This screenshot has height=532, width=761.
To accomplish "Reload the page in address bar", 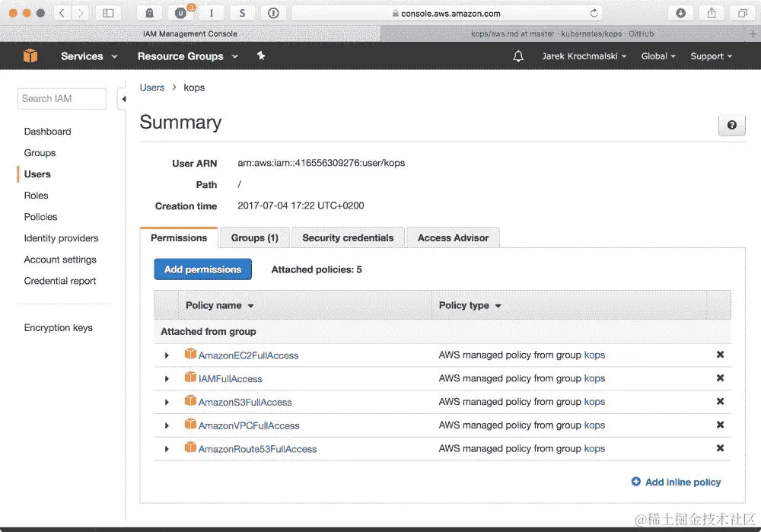I will click(x=594, y=13).
